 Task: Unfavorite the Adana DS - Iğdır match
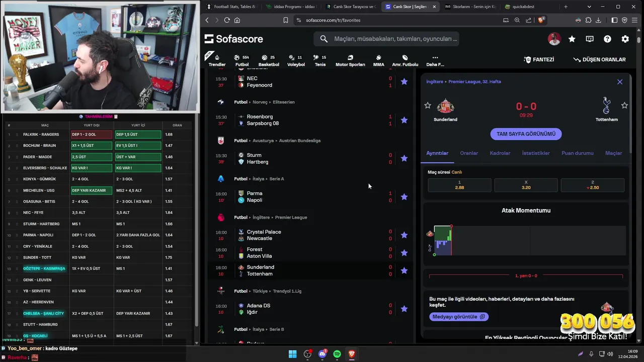pyautogui.click(x=404, y=309)
